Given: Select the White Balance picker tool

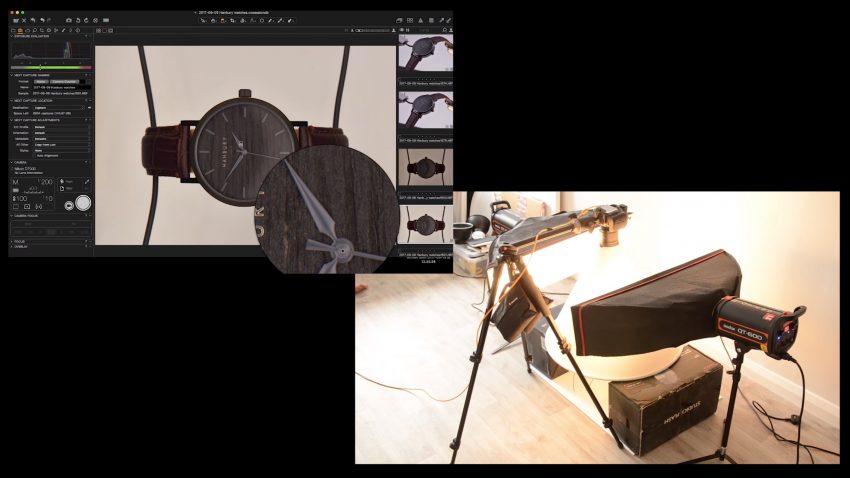Looking at the screenshot, I should 280,21.
